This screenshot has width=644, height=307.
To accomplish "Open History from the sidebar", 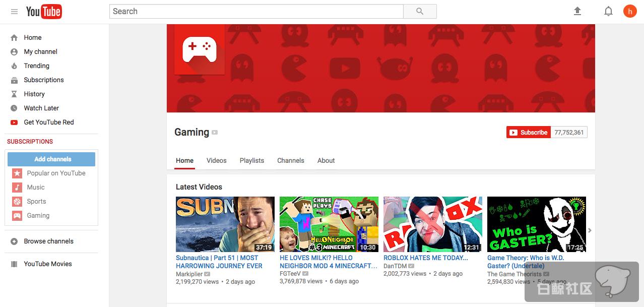I will point(34,94).
